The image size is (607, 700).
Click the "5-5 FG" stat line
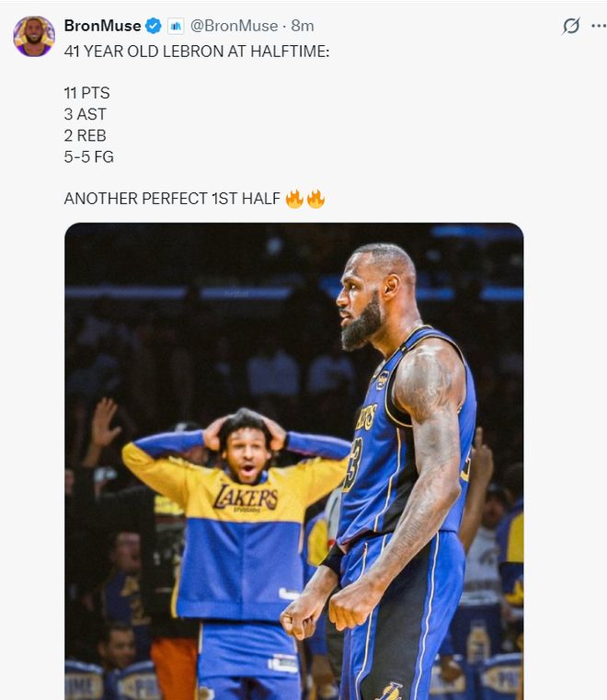click(x=88, y=156)
